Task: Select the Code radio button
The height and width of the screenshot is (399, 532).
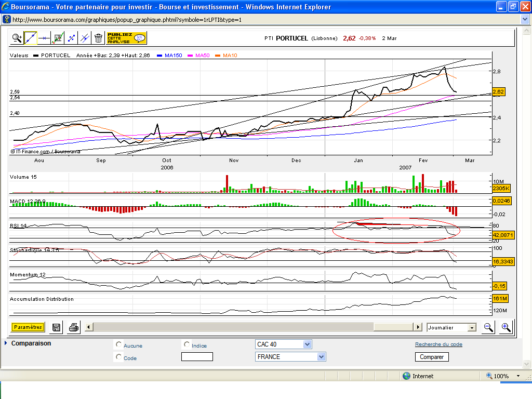Action: click(119, 357)
